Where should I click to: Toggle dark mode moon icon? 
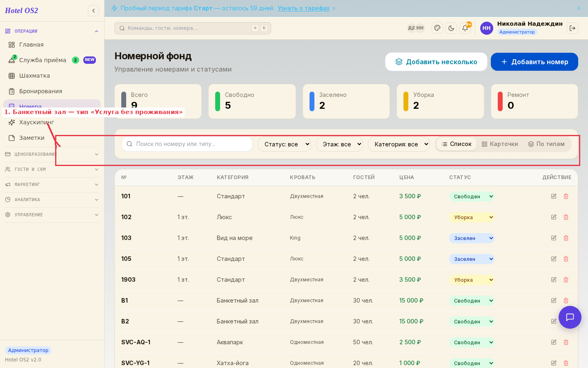(451, 28)
